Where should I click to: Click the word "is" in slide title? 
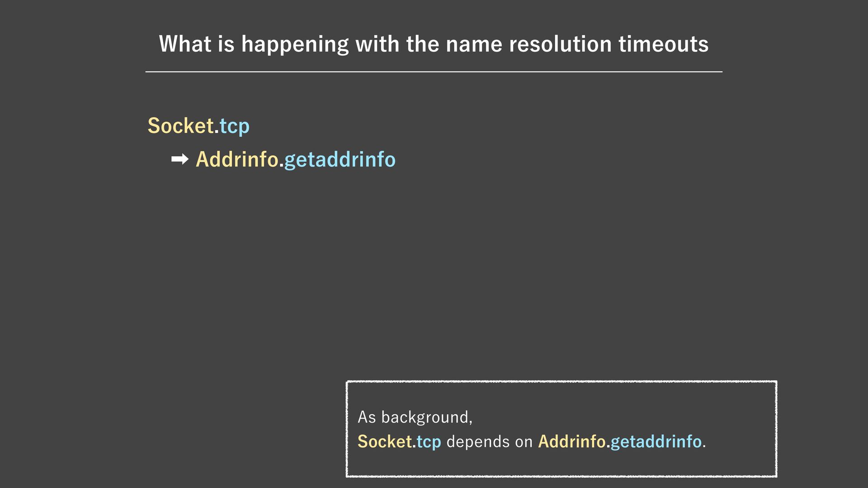226,44
